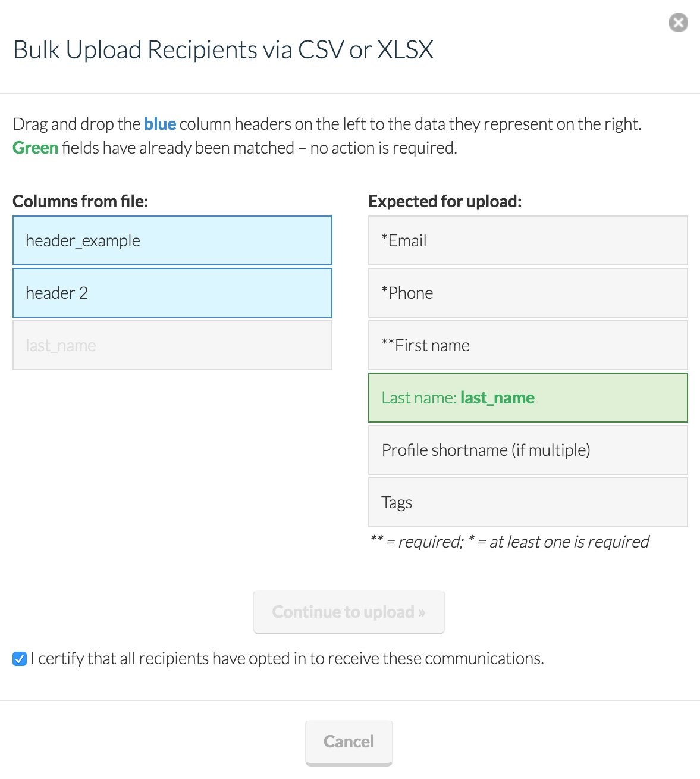Image resolution: width=700 pixels, height=779 pixels.
Task: Click the greyed-out last_name column block
Action: 172,345
